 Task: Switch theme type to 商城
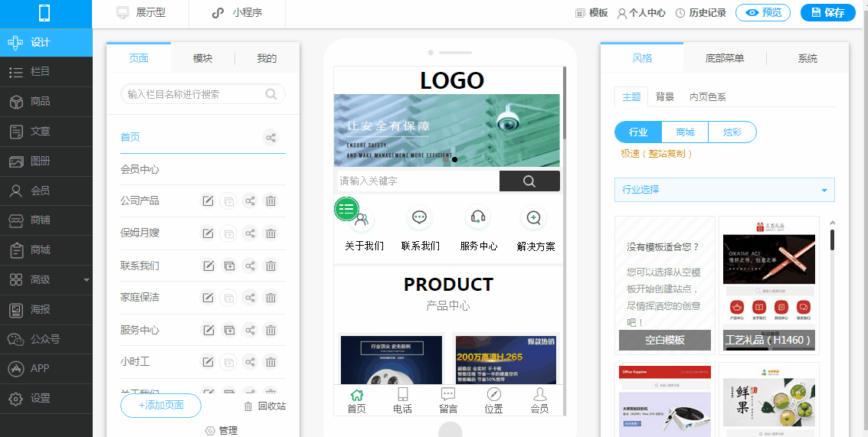(x=685, y=132)
